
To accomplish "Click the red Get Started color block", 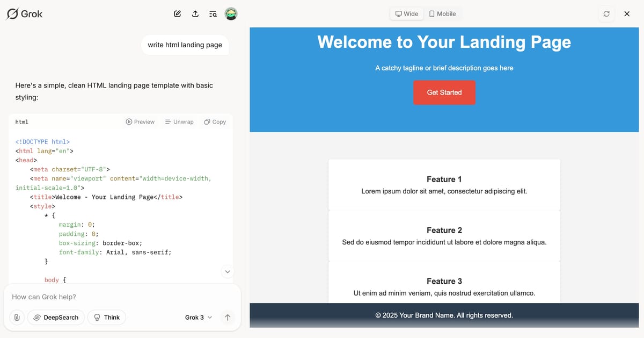I will pyautogui.click(x=444, y=92).
